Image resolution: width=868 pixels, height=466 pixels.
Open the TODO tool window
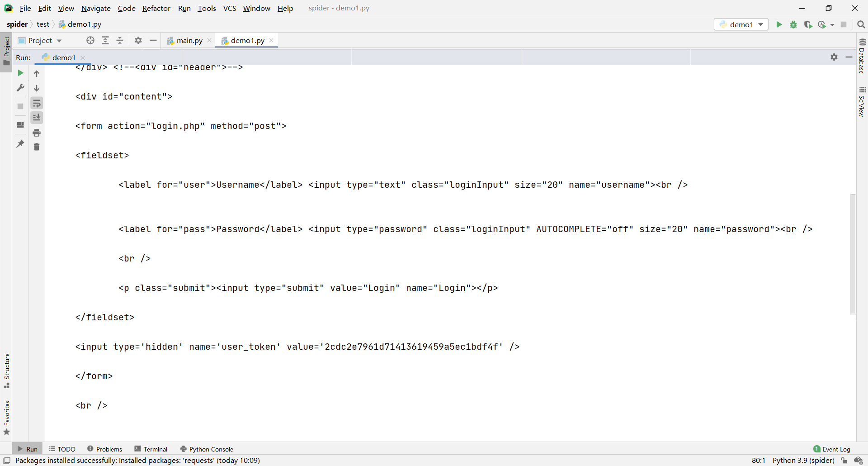(x=62, y=449)
